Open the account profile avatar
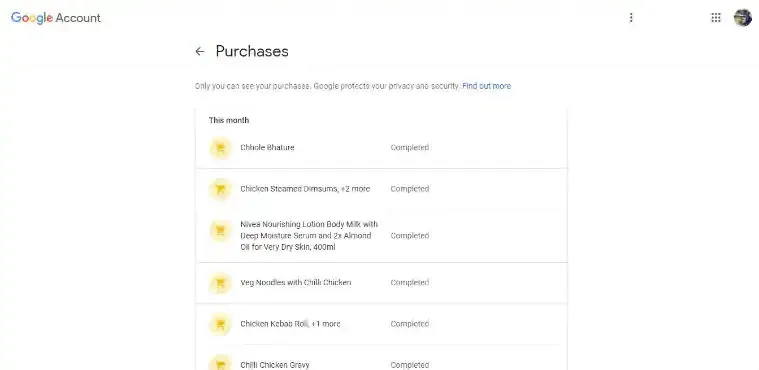Screen dimensions: 759x370 [x=743, y=18]
